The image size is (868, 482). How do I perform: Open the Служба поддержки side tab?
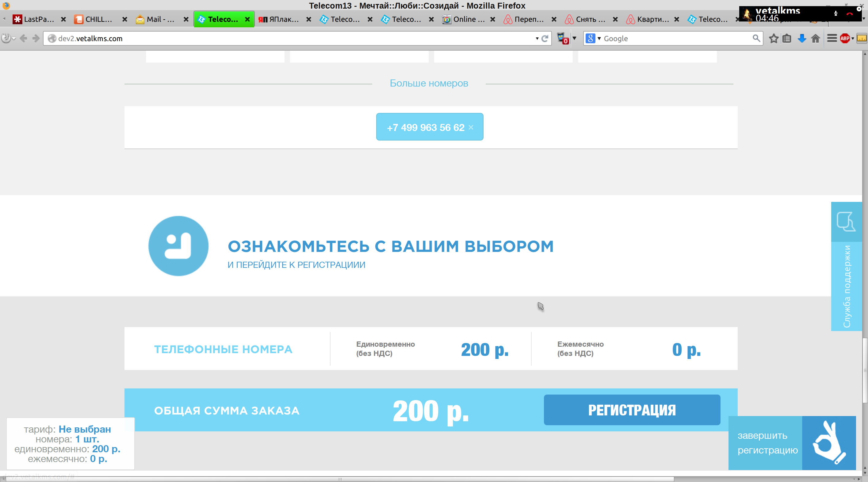click(x=846, y=286)
